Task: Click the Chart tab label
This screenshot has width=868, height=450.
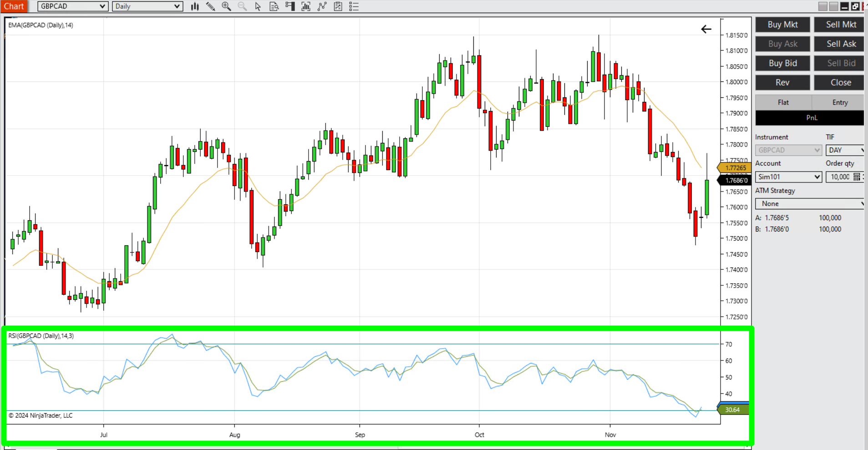Action: click(x=14, y=6)
